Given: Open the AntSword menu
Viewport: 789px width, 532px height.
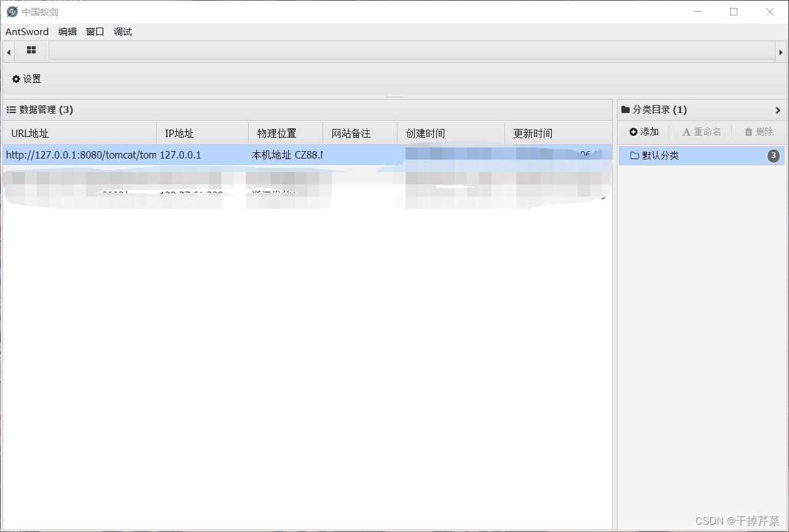Looking at the screenshot, I should click(x=27, y=32).
